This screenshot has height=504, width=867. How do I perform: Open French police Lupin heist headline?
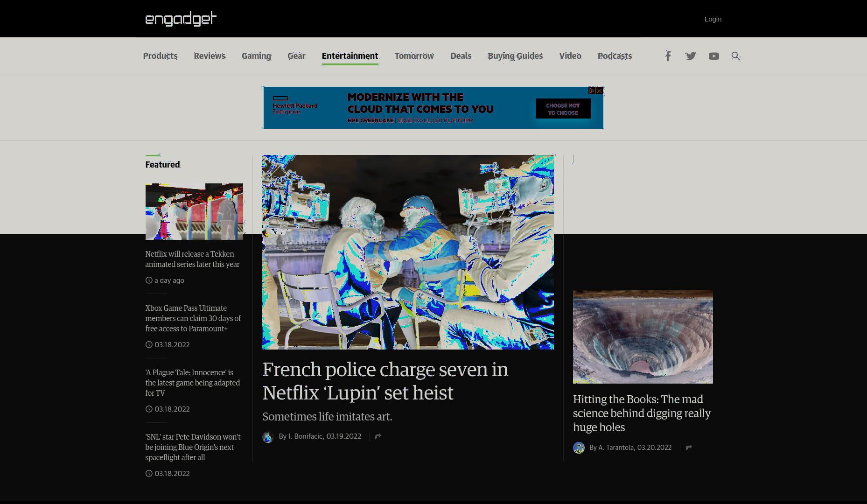click(385, 381)
